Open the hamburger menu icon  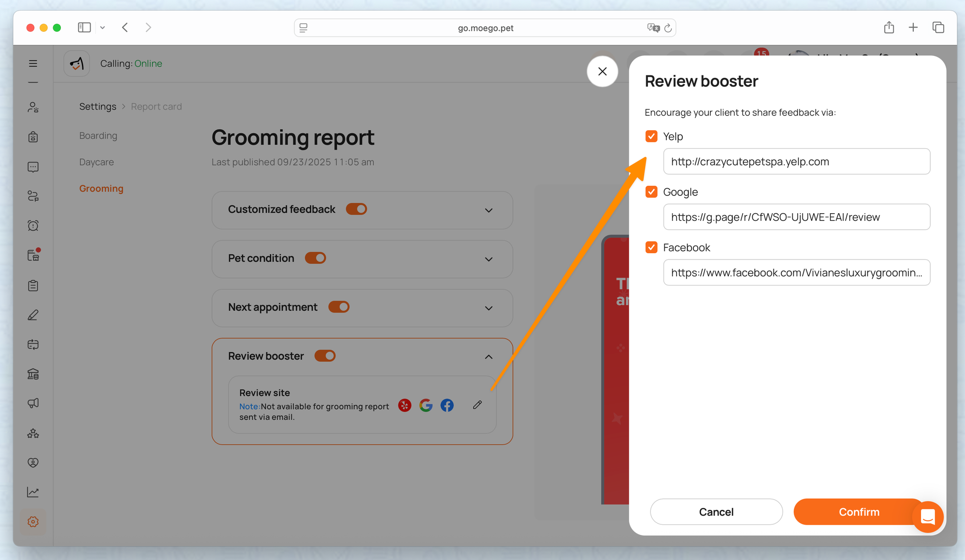(x=33, y=64)
